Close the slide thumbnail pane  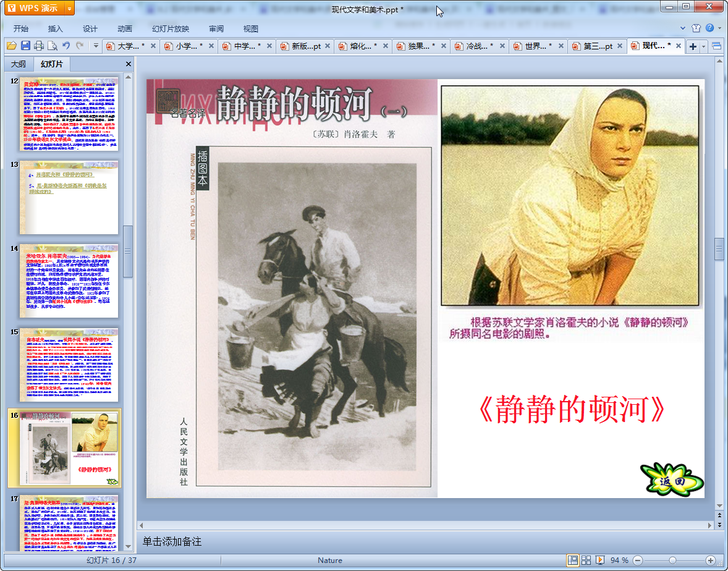[x=129, y=64]
